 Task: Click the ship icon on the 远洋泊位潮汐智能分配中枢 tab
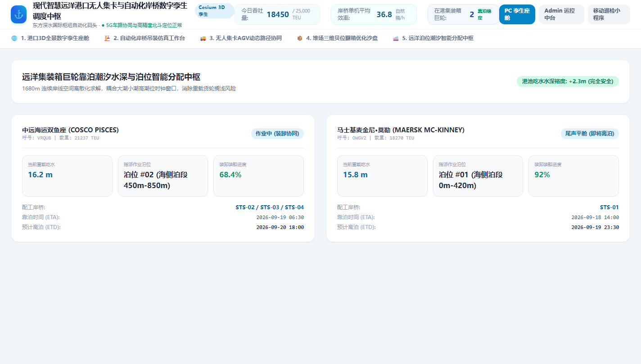(396, 38)
